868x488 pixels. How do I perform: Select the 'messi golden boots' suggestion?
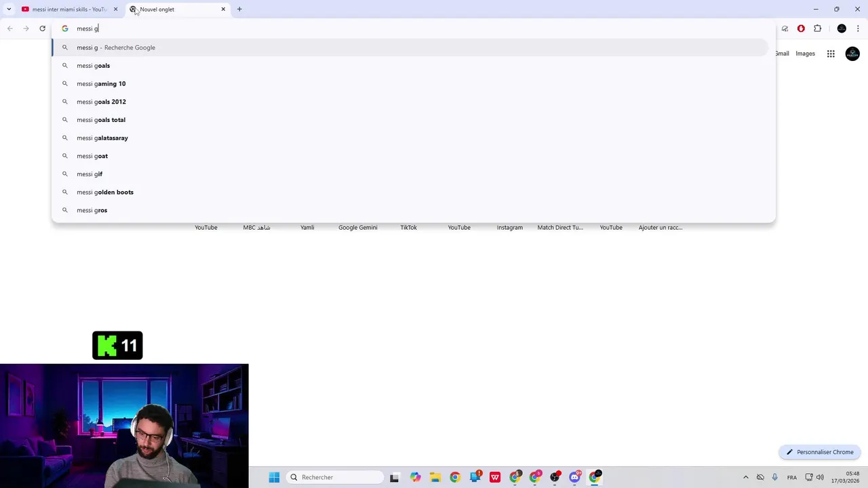pyautogui.click(x=410, y=192)
